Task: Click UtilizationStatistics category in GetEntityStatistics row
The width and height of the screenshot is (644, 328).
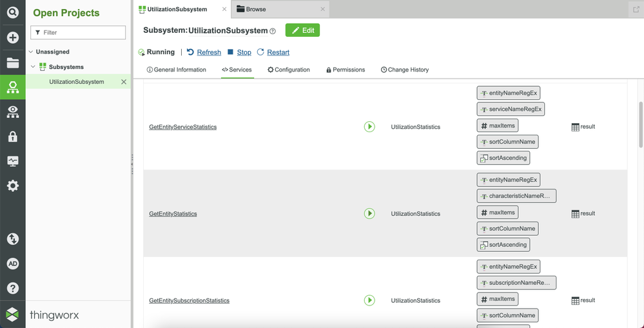Action: pos(415,214)
